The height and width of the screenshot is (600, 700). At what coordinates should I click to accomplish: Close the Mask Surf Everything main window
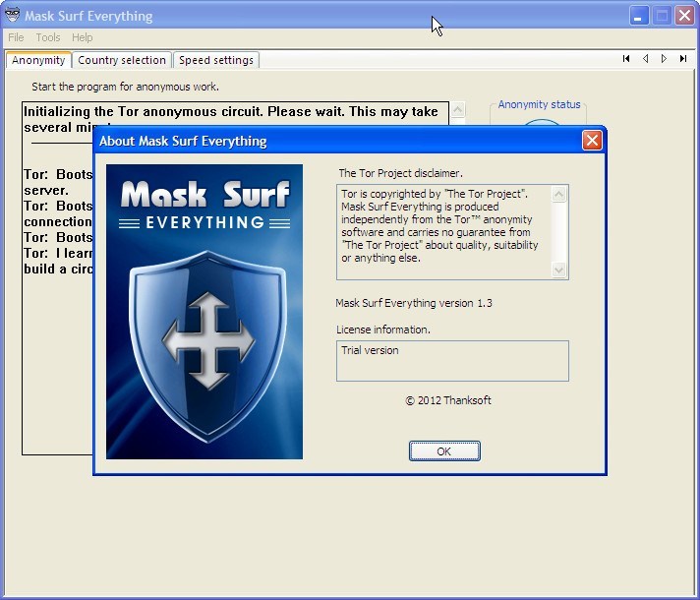pyautogui.click(x=684, y=16)
